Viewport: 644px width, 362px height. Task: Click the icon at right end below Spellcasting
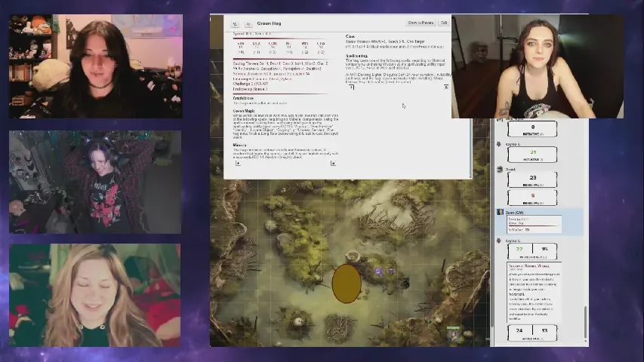(446, 87)
